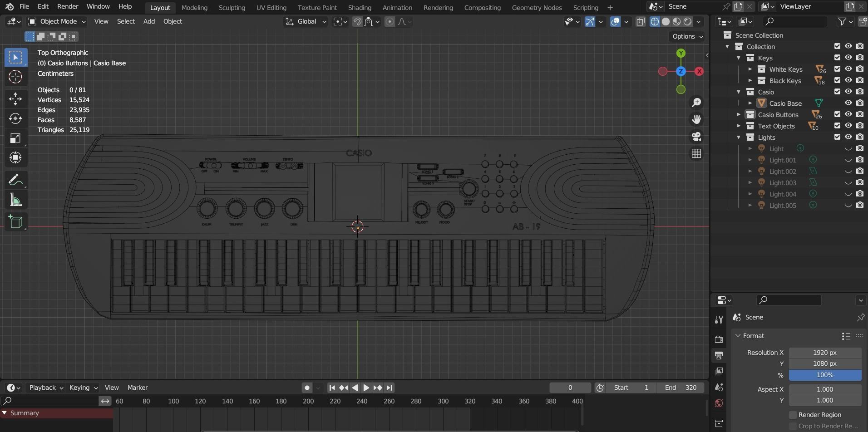Open World Properties in the properties editor
The width and height of the screenshot is (868, 432).
pyautogui.click(x=719, y=403)
